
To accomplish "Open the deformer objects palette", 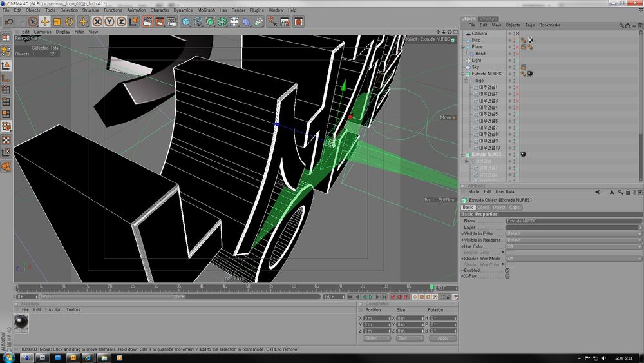I will tap(247, 22).
